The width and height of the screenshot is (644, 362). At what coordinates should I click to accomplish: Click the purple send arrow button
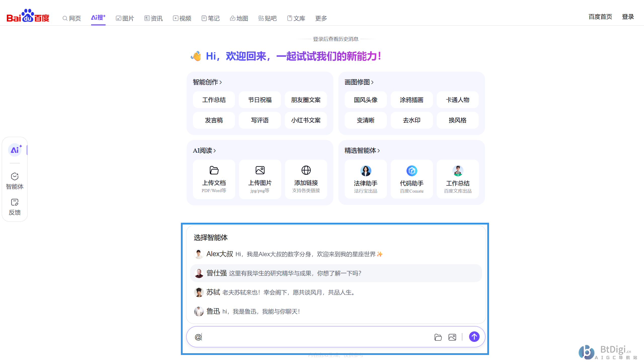474,337
